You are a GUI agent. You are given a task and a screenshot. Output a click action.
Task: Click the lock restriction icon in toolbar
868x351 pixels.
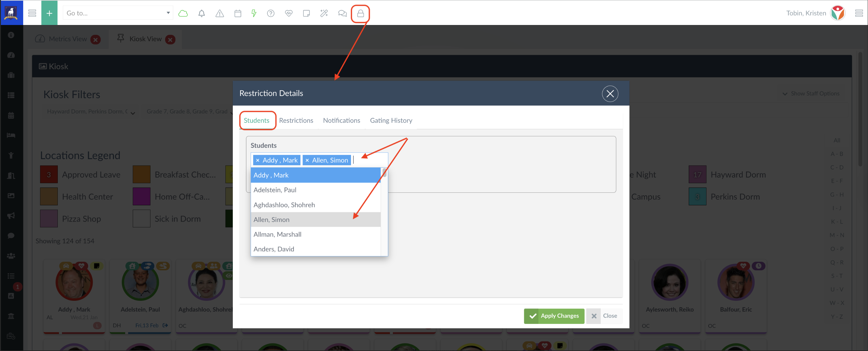(x=360, y=14)
